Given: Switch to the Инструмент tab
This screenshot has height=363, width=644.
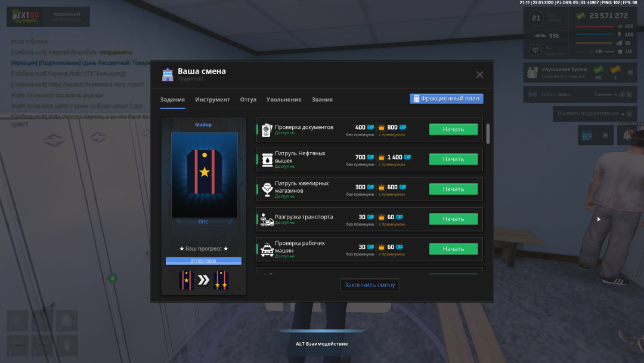Looking at the screenshot, I should 212,100.
